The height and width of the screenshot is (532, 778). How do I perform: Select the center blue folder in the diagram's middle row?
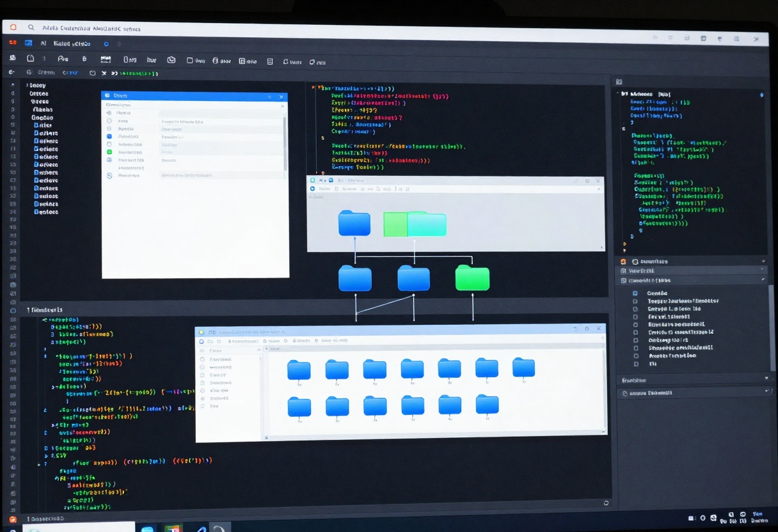coord(413,278)
